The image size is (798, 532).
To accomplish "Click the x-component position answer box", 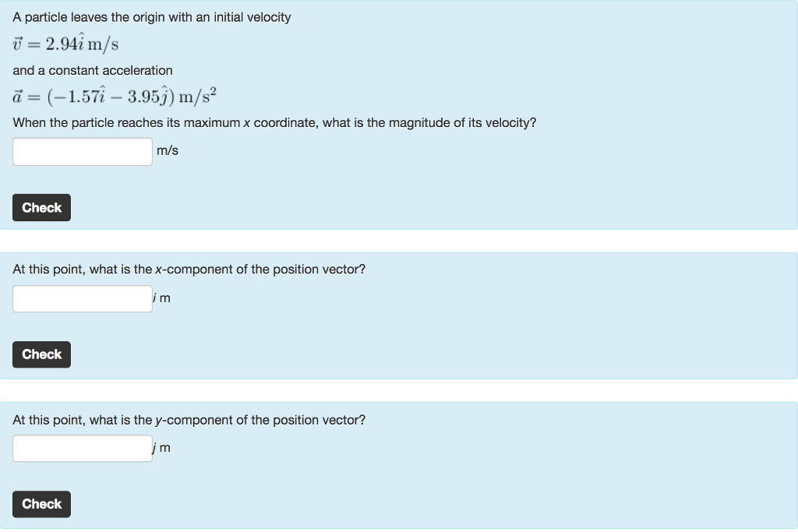I will coord(82,298).
